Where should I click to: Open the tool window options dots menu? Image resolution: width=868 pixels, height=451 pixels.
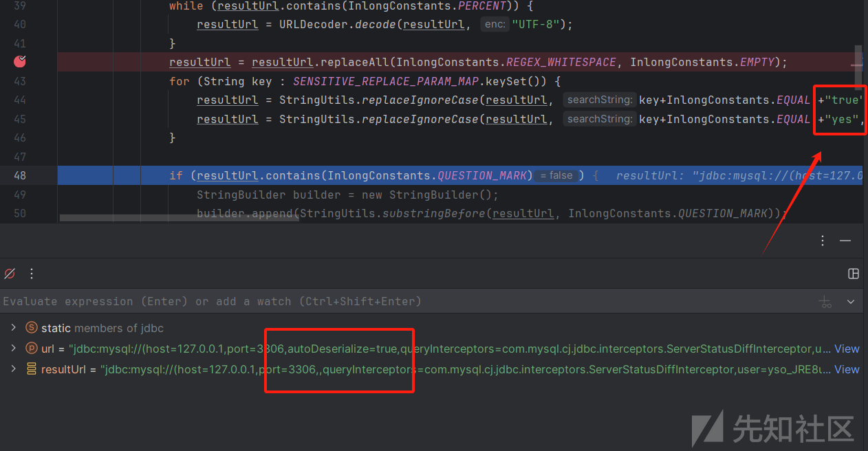coord(823,241)
